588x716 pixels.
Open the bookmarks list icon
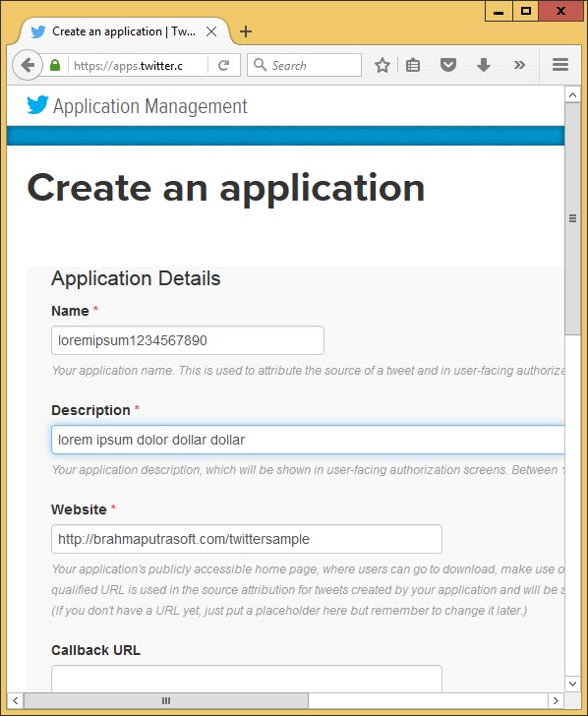(413, 65)
